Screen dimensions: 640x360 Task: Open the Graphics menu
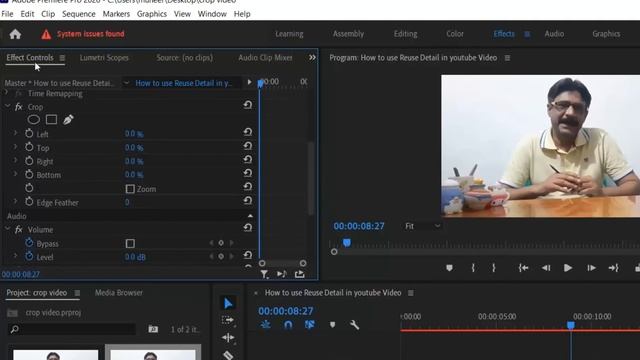(x=152, y=14)
